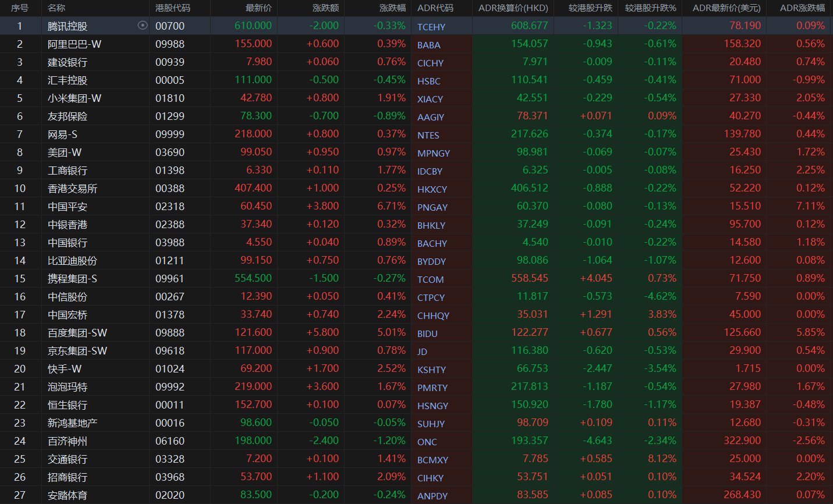Click the ANPDY ADR code

[x=432, y=496]
